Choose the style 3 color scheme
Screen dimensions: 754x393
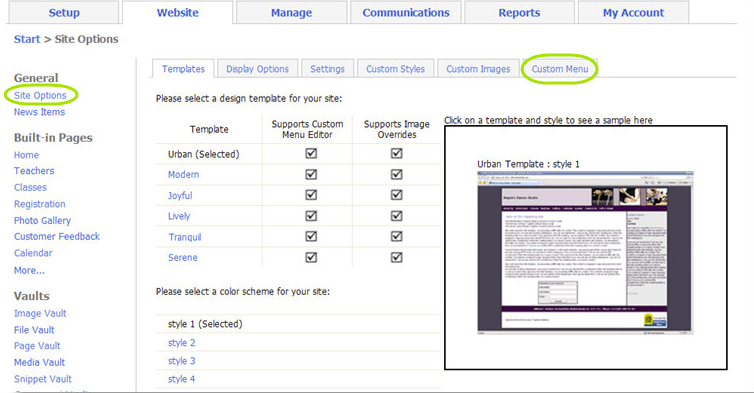[x=181, y=361]
